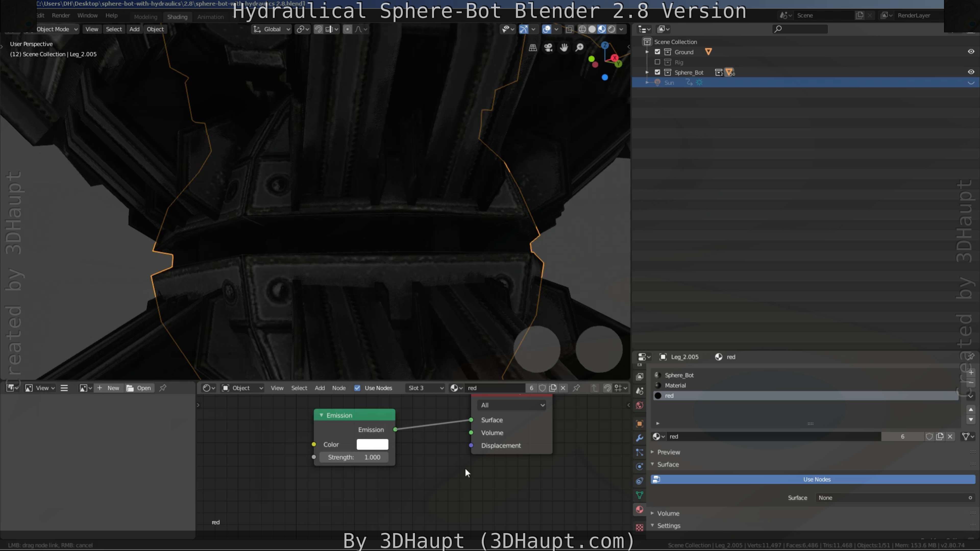
Task: Toggle snapping magnet in the viewport header
Action: click(318, 29)
